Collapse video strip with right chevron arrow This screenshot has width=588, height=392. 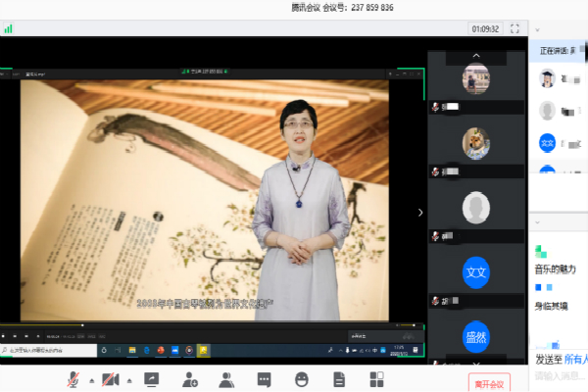point(420,213)
